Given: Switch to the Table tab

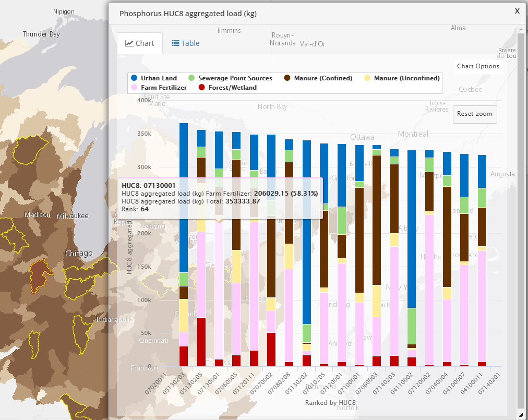Looking at the screenshot, I should [186, 43].
